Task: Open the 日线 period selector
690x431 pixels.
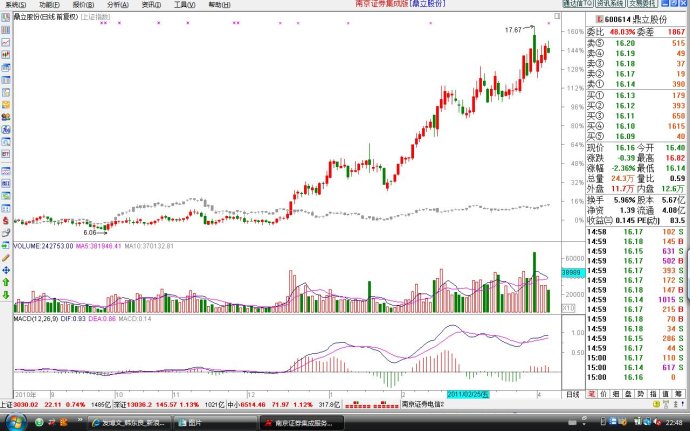Action: 572,395
